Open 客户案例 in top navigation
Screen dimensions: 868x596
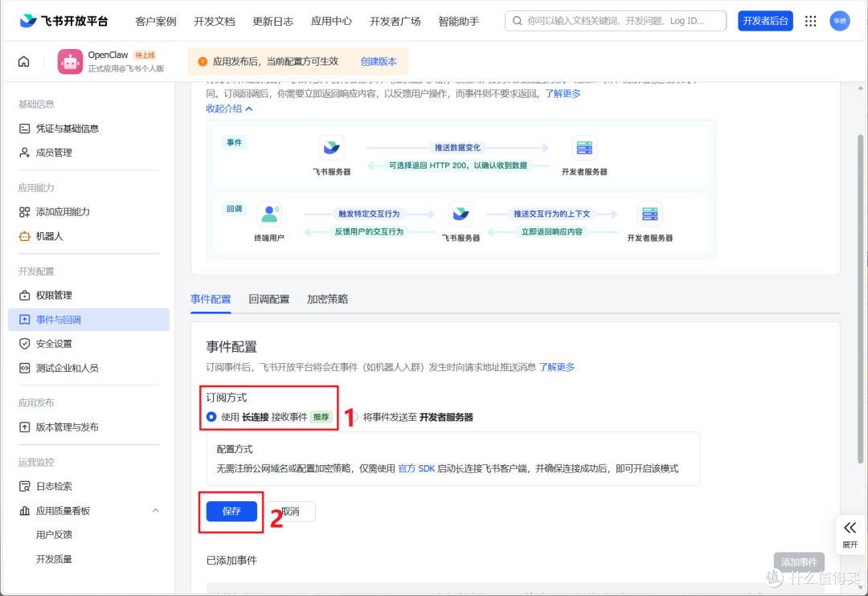[x=156, y=22]
